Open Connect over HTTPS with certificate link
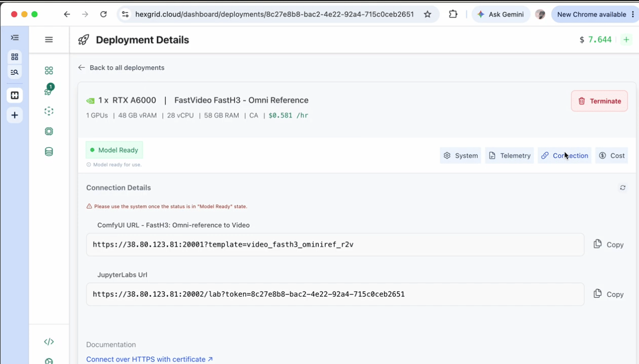 (x=149, y=359)
